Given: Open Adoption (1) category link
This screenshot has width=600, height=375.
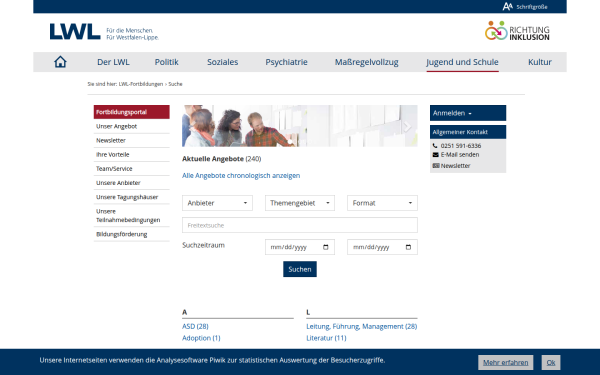Looking at the screenshot, I should [201, 338].
